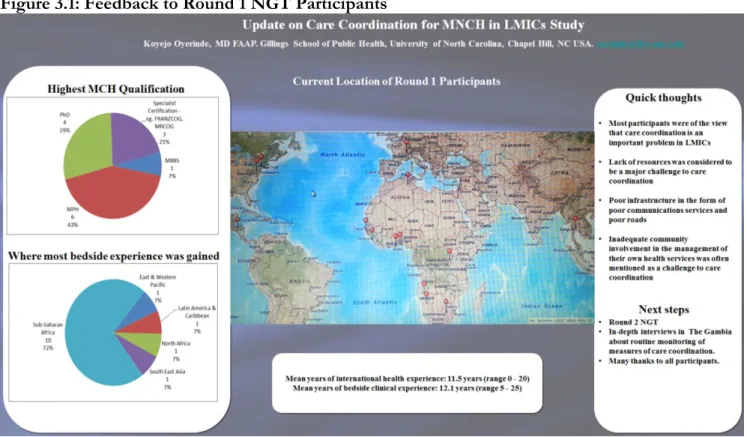The width and height of the screenshot is (747, 437).
Task: Select line 'Mean years of international health experience'
Action: tap(407, 379)
